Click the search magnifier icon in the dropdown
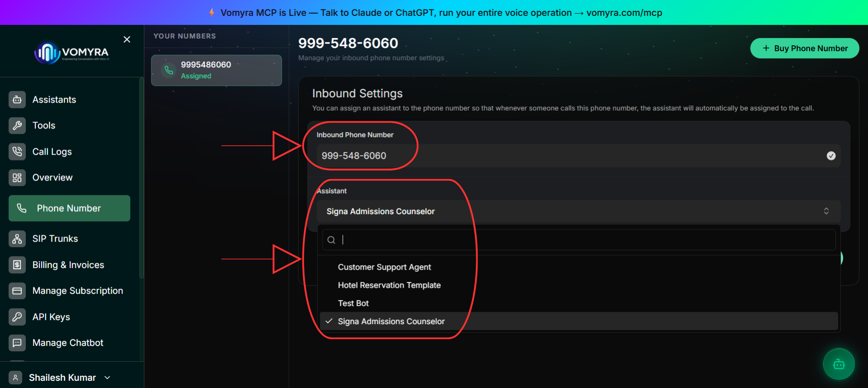The image size is (868, 388). (332, 240)
